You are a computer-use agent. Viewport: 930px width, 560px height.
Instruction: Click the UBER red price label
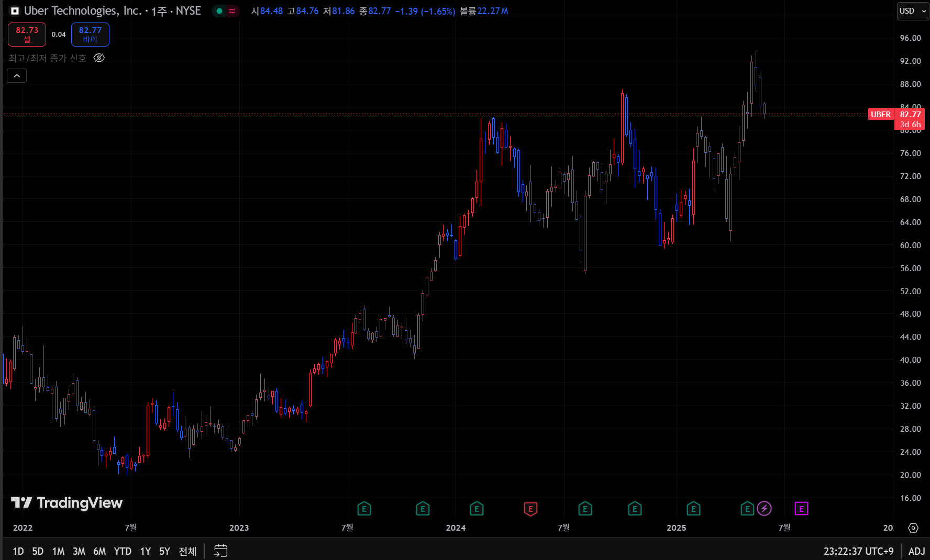(x=881, y=114)
